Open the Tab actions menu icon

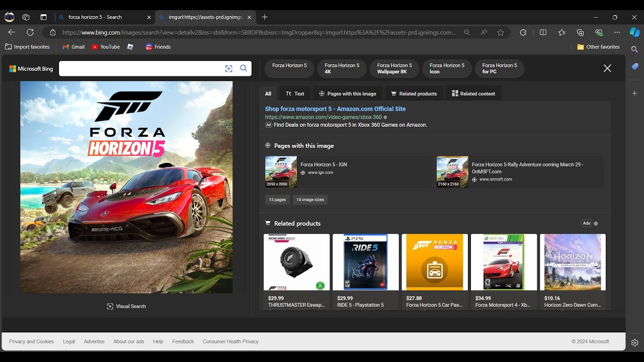coord(44,17)
